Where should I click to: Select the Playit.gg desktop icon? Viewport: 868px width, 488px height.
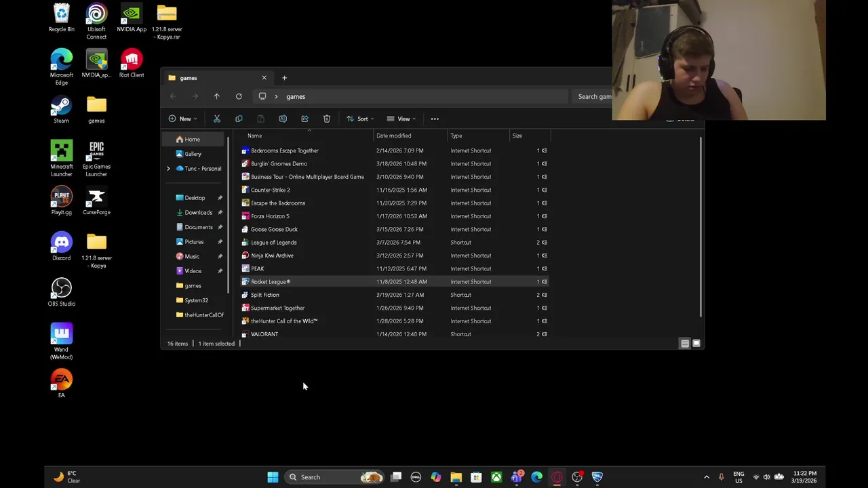tap(61, 201)
